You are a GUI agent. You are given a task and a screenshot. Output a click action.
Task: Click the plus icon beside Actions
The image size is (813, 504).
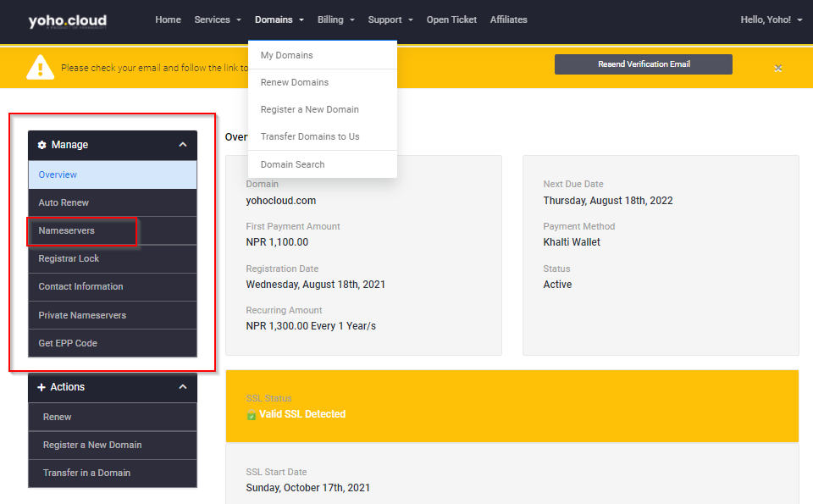click(41, 387)
